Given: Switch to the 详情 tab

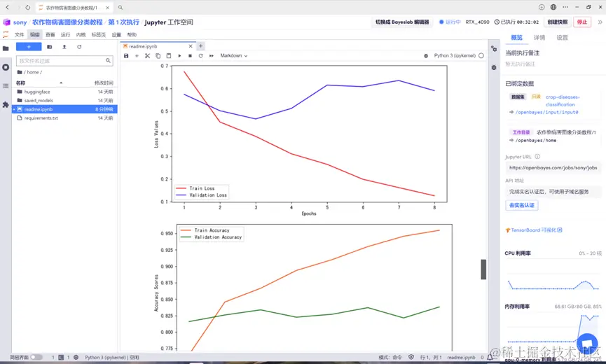Looking at the screenshot, I should (539, 37).
